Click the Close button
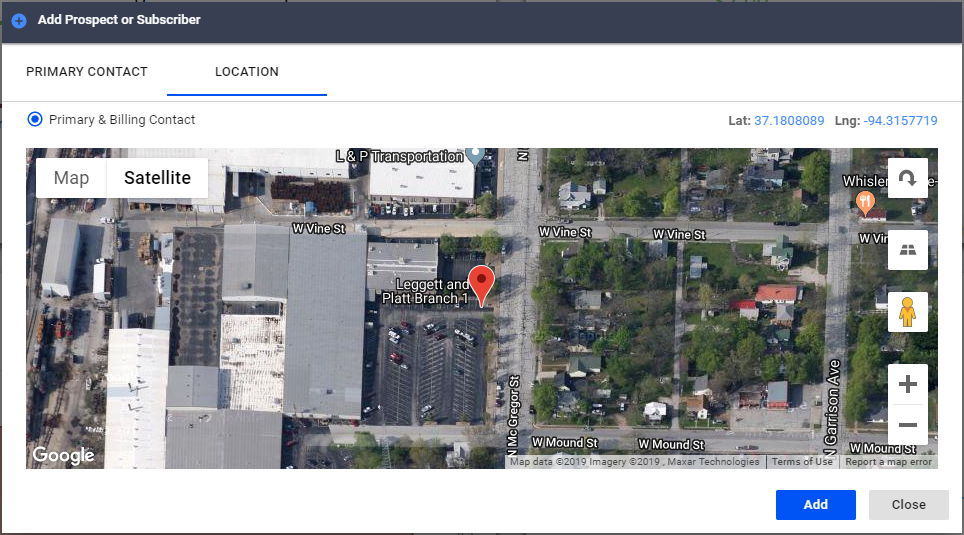The width and height of the screenshot is (964, 535). [x=908, y=505]
